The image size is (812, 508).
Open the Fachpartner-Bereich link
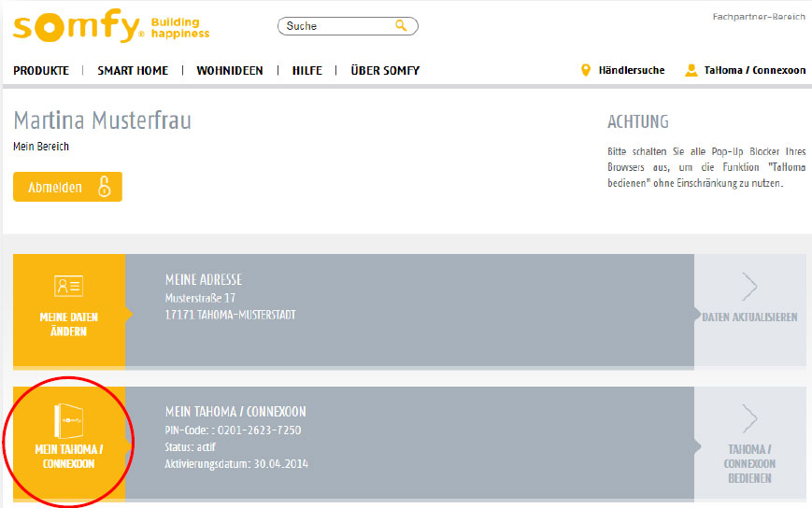pyautogui.click(x=759, y=17)
